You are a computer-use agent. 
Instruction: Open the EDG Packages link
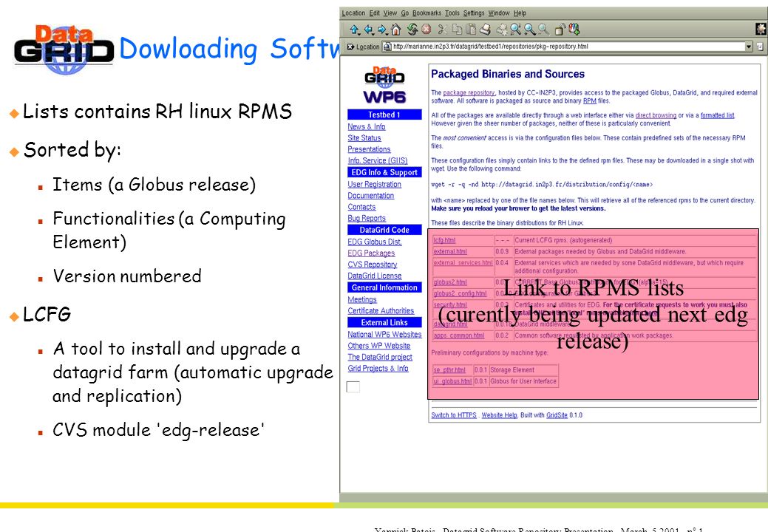[371, 253]
